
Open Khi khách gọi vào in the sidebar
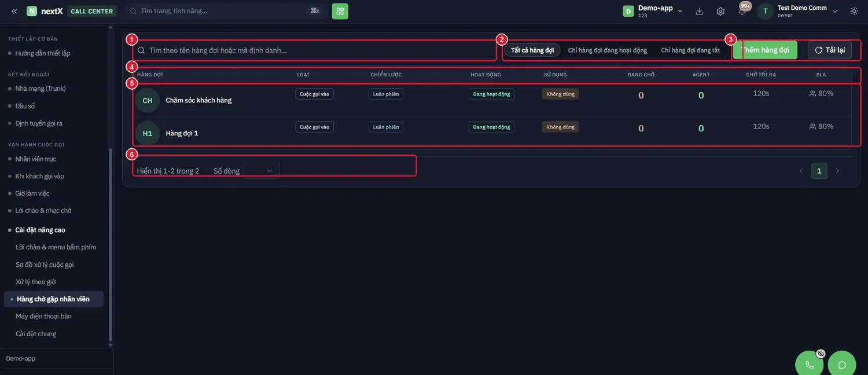click(40, 176)
